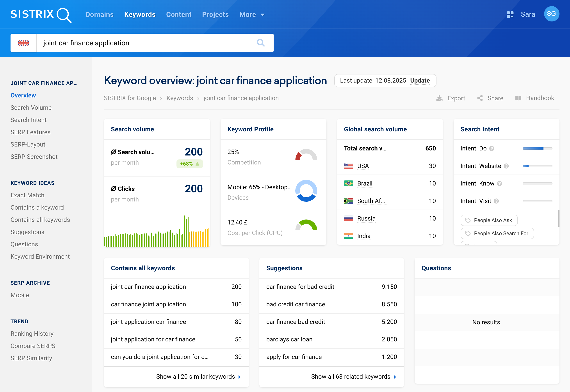
Task: Open the country flag selector in search bar
Action: click(x=24, y=43)
